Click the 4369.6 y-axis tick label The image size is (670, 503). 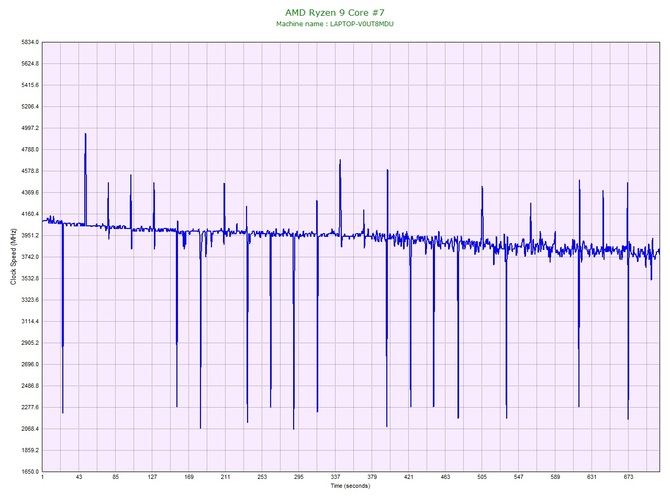click(x=30, y=193)
